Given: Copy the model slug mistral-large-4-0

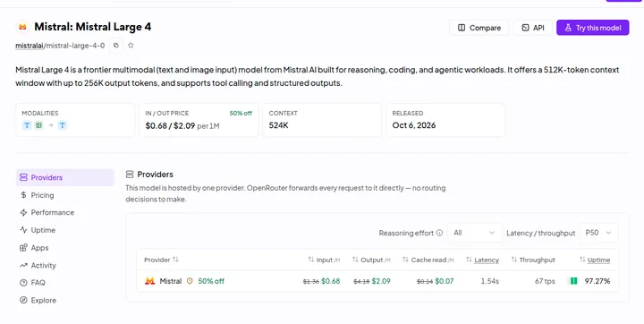Looking at the screenshot, I should coord(116,46).
